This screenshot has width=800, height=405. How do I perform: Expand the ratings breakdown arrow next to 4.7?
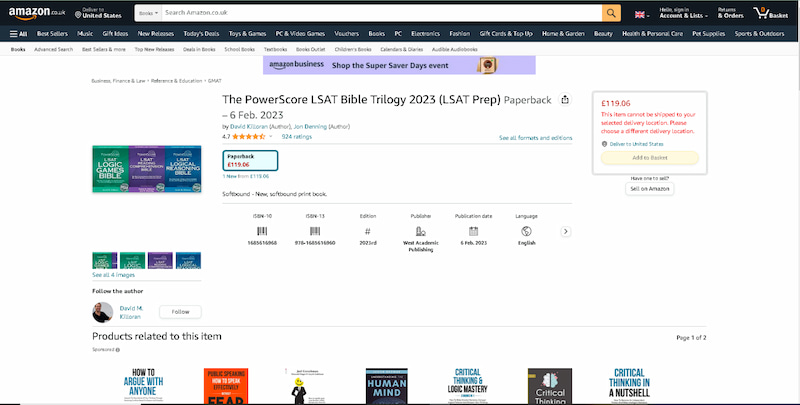(270, 137)
